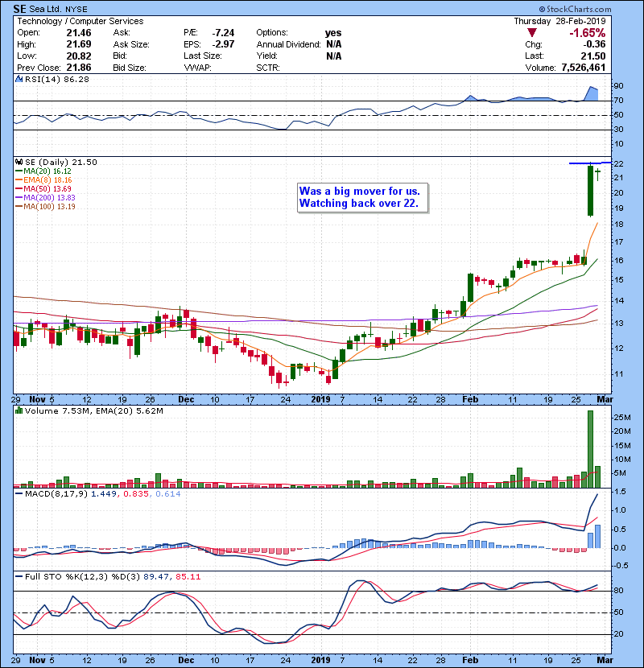This screenshot has height=668, width=644.
Task: Click the MA(20) 16.12 legend entry
Action: [x=43, y=171]
